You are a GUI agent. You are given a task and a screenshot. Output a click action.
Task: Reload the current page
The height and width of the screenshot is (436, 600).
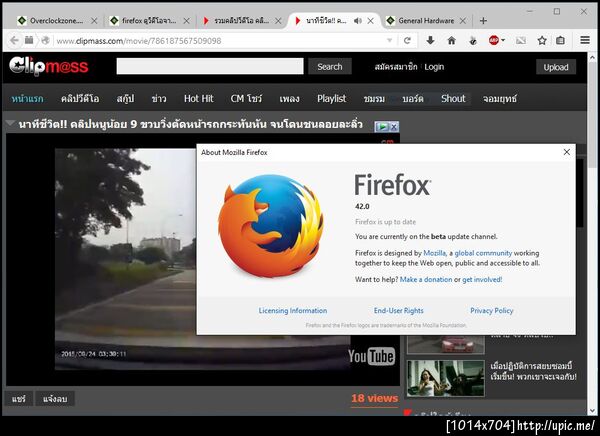[407, 40]
